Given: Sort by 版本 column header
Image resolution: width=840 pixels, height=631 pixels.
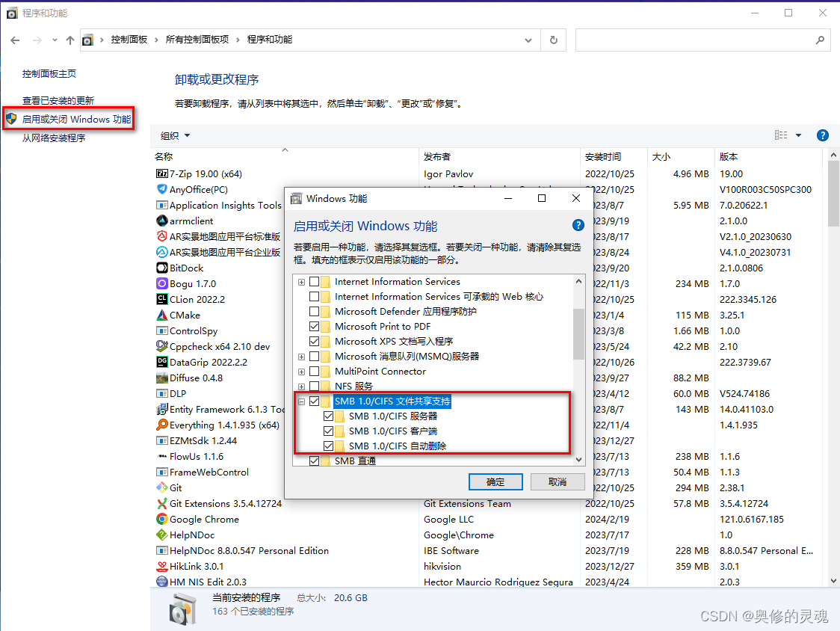Looking at the screenshot, I should click(x=768, y=156).
